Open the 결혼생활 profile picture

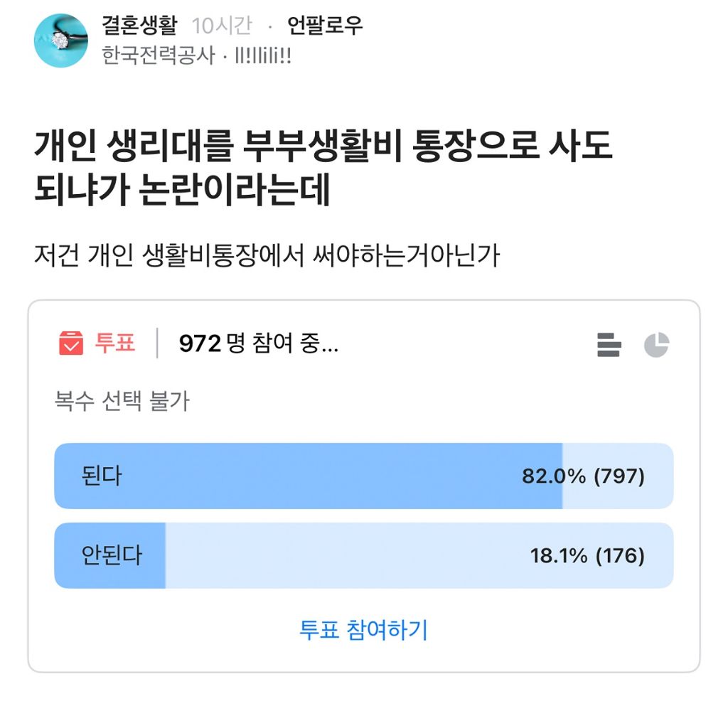[60, 39]
